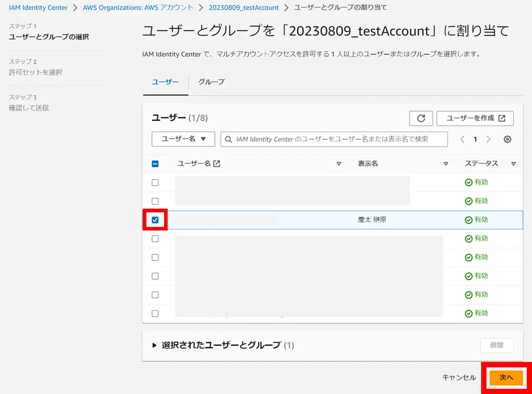532x394 pixels.
Task: Click the 次へ button
Action: pyautogui.click(x=506, y=377)
